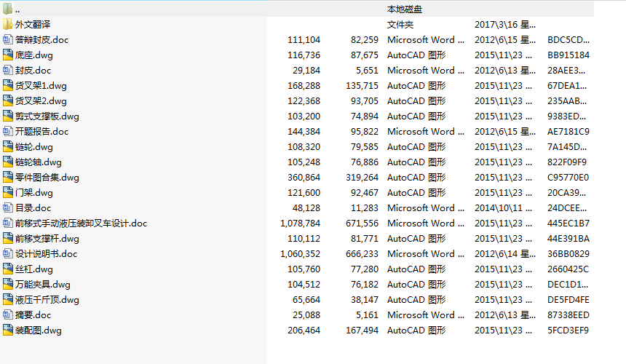Screen dimensions: 626x364
Task: Select the file 货叉架2.dwg
Action: [41, 101]
